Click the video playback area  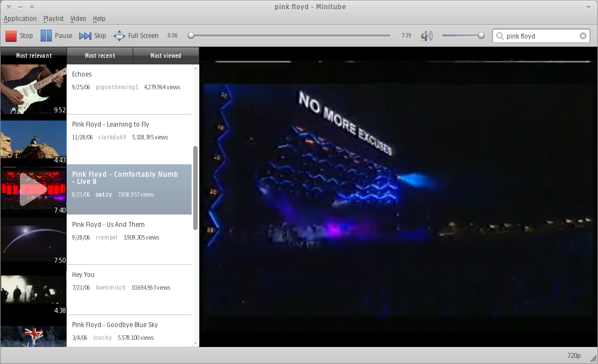coord(399,197)
